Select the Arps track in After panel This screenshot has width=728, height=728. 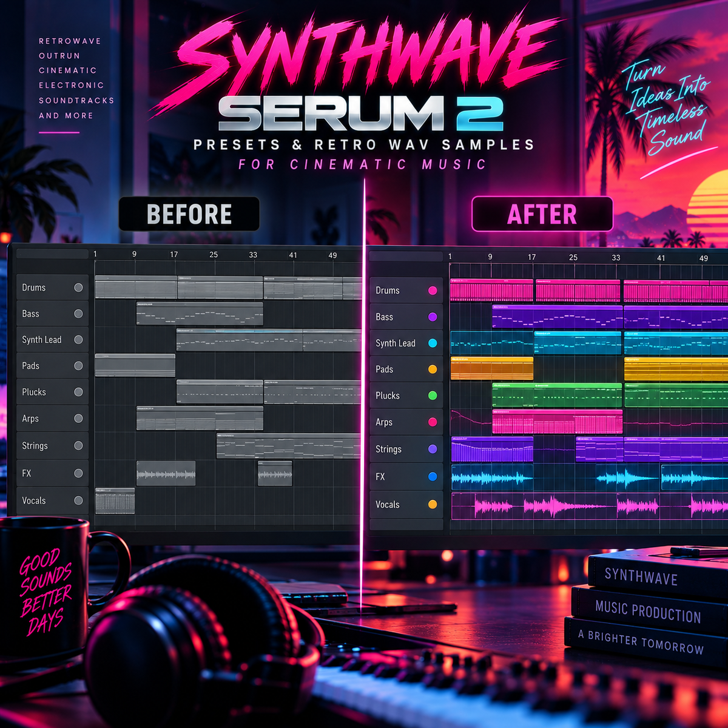tap(406, 422)
